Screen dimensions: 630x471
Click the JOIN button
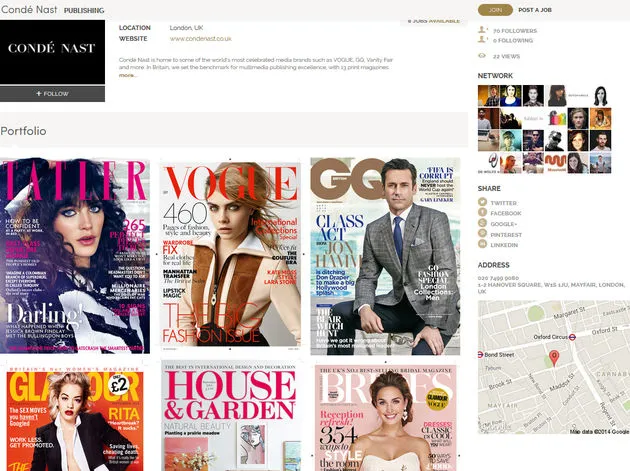coord(495,10)
